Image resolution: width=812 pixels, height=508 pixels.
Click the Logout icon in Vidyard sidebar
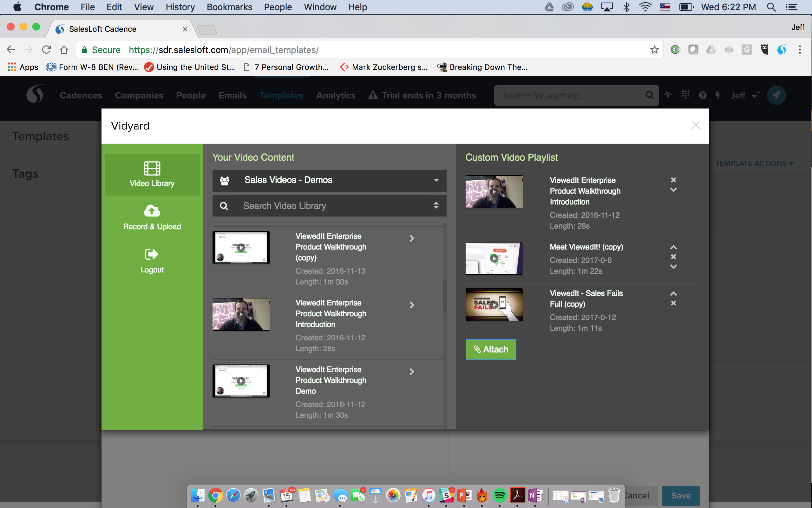152,254
